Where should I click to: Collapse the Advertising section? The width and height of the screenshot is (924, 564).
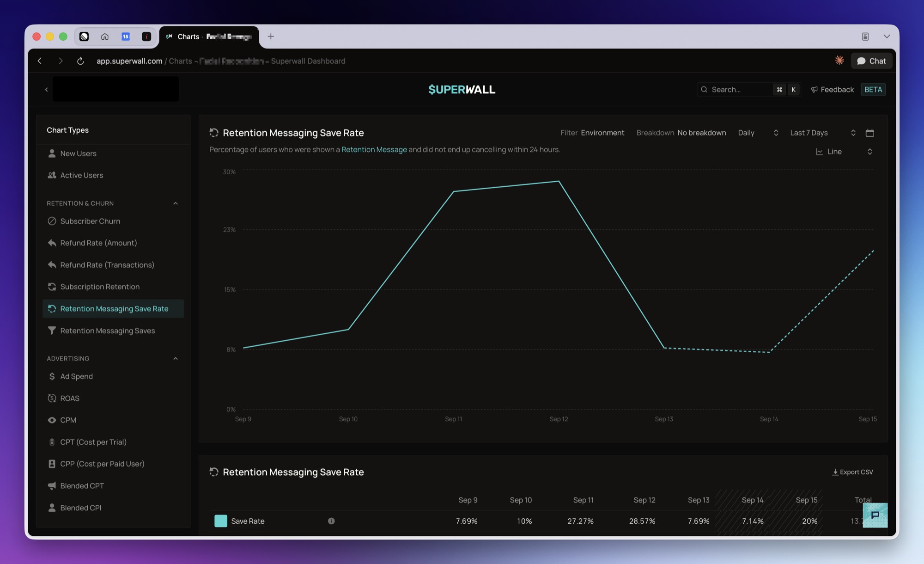(x=176, y=359)
